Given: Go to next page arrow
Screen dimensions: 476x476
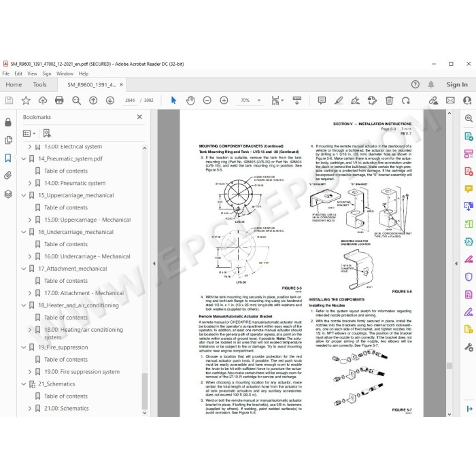Looking at the screenshot, I should (110, 100).
